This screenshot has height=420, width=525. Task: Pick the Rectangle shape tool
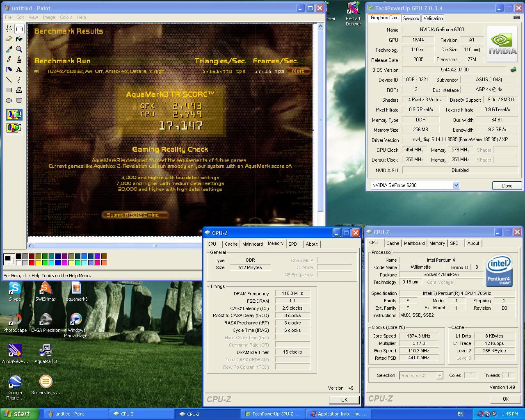[9, 90]
